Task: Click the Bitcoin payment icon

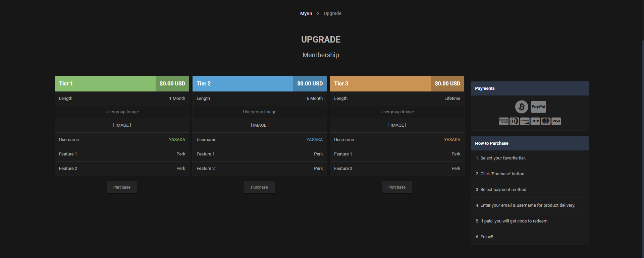Action: (x=521, y=107)
